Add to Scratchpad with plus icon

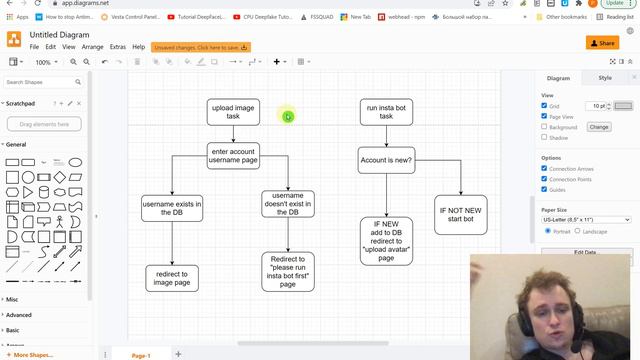[x=62, y=104]
